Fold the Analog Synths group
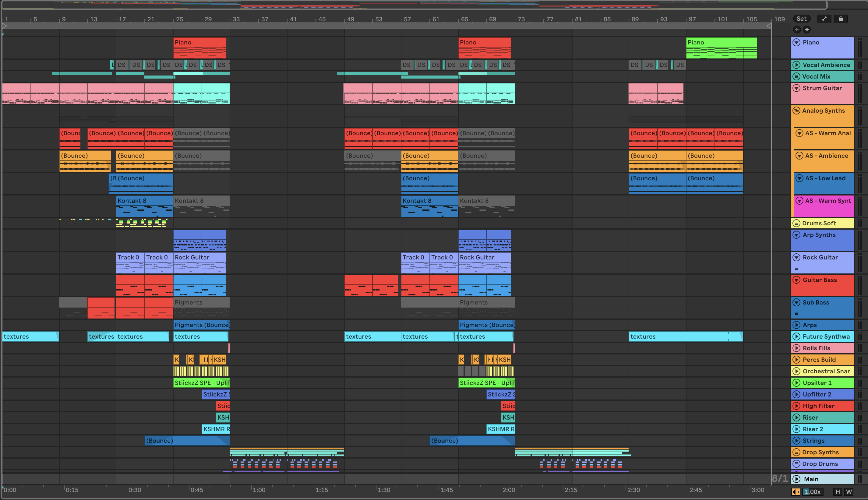The width and height of the screenshot is (868, 500). (797, 111)
